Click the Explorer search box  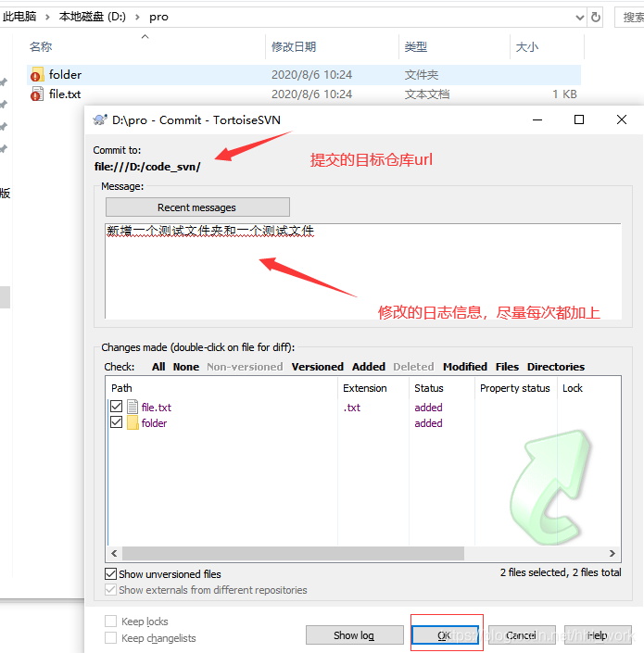coord(629,17)
